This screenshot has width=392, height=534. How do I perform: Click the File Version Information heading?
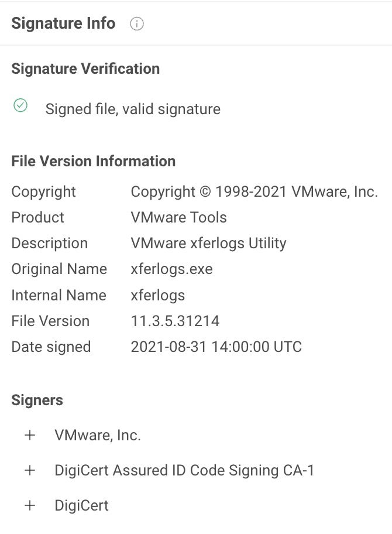pyautogui.click(x=93, y=161)
